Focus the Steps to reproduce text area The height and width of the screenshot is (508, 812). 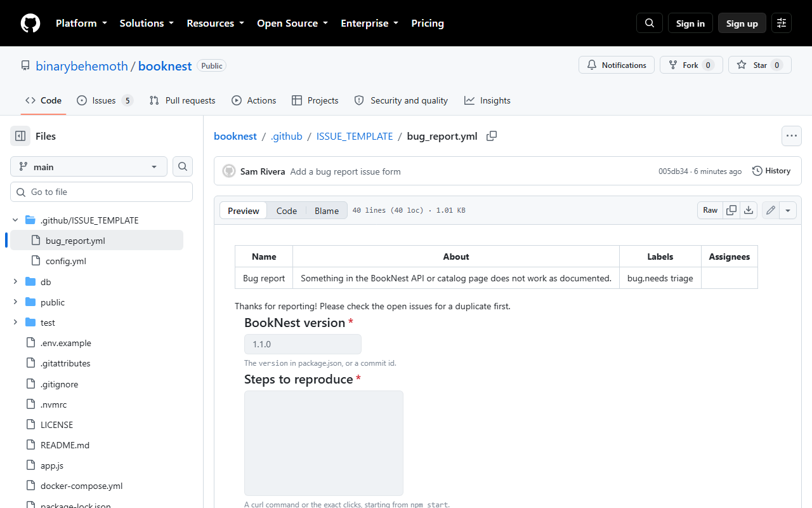pos(324,443)
